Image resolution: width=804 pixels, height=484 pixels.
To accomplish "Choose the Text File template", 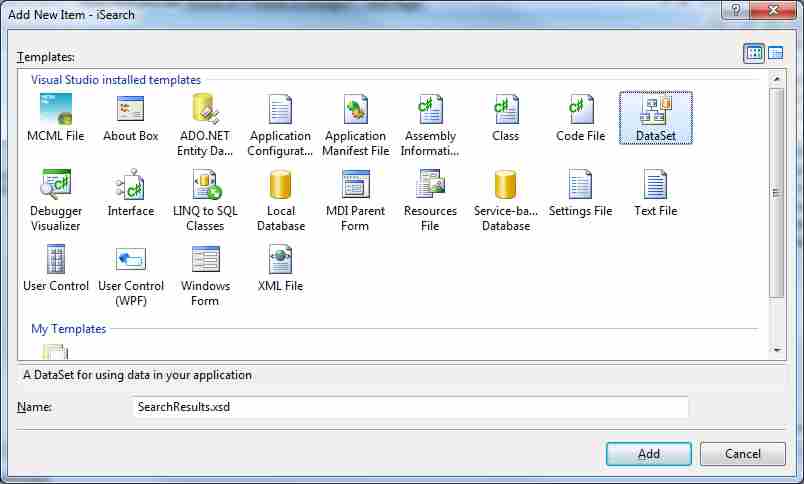I will 656,193.
